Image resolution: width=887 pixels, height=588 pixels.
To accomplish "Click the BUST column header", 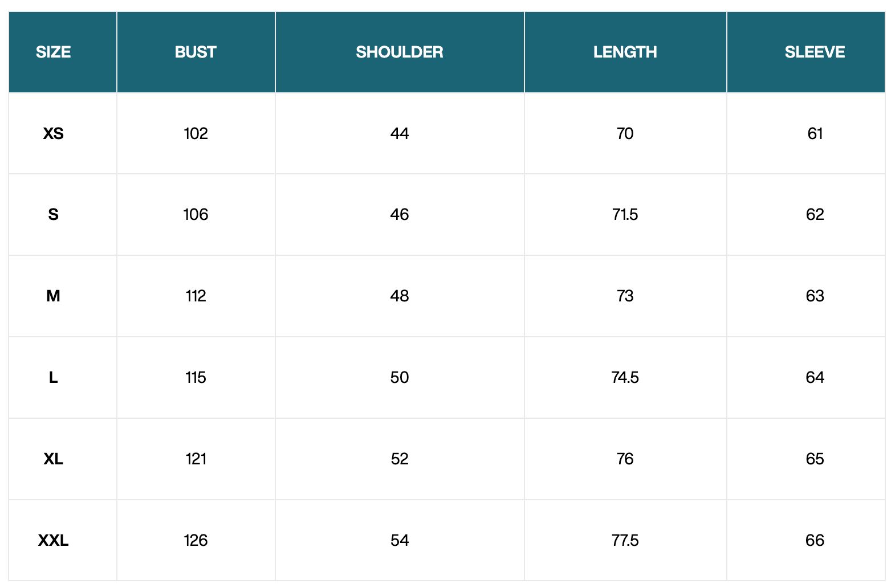I will click(196, 52).
